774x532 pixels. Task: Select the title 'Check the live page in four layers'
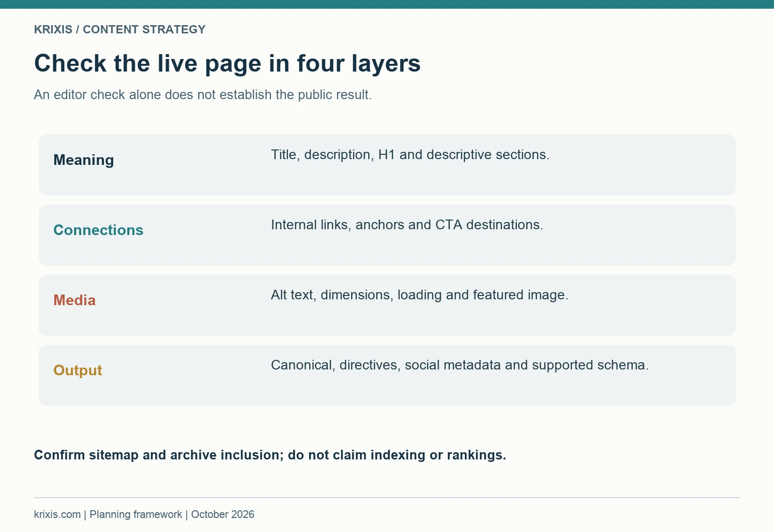[227, 63]
